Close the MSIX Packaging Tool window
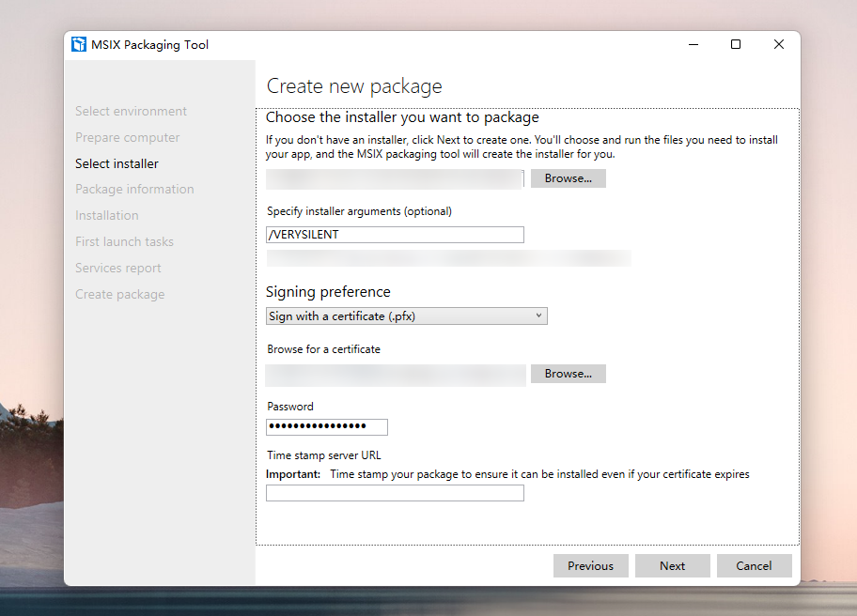 coord(779,44)
